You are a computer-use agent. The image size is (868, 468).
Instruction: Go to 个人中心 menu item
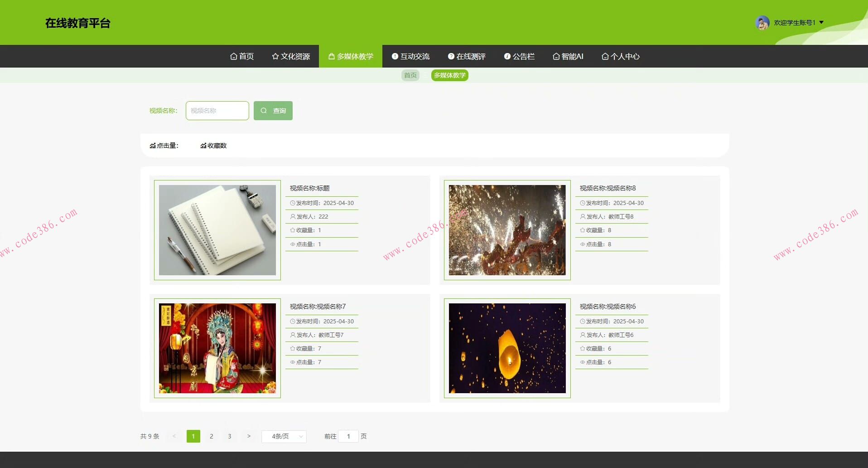point(621,56)
